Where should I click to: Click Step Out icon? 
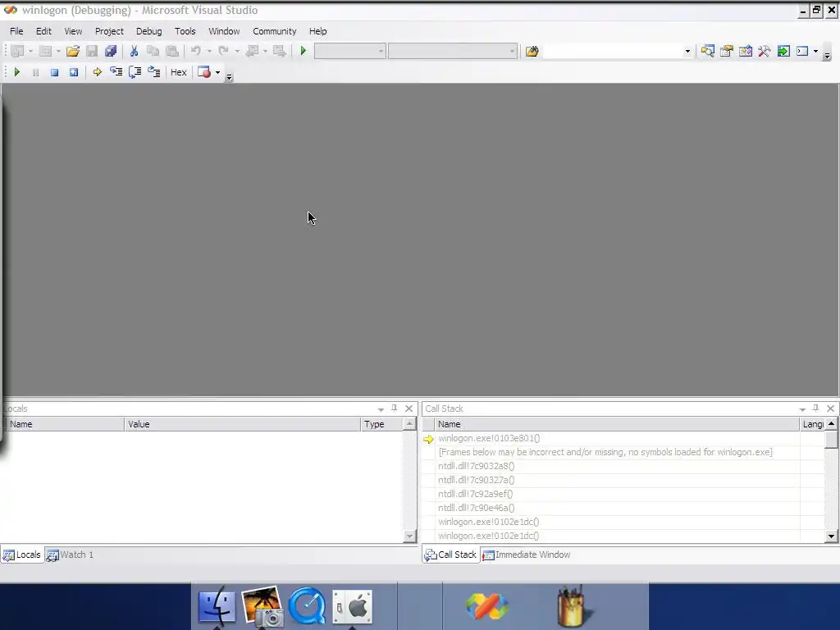(153, 72)
